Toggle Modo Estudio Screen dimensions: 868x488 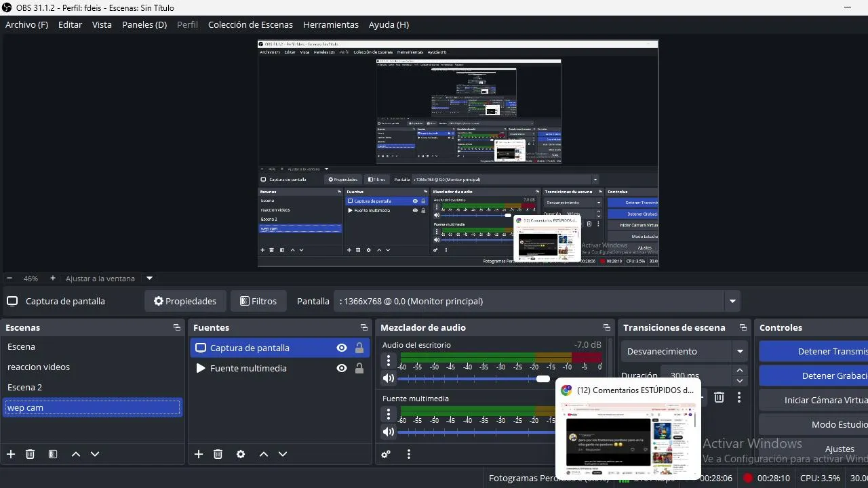814,424
